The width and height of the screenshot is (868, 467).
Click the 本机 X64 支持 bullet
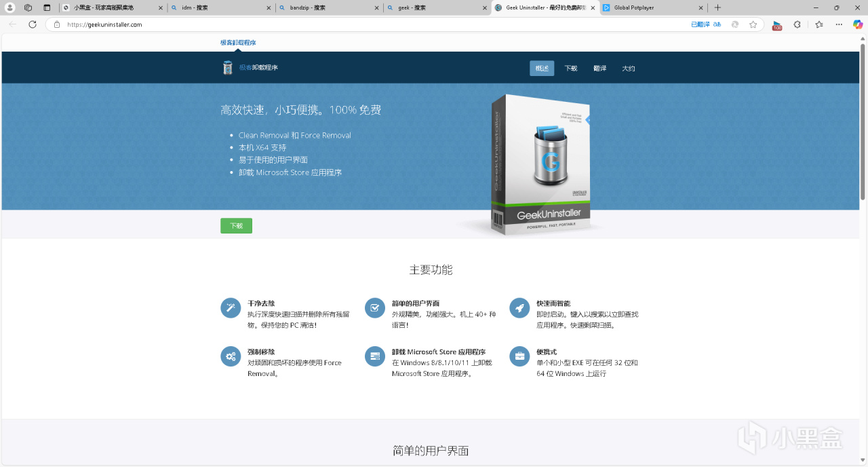[262, 147]
